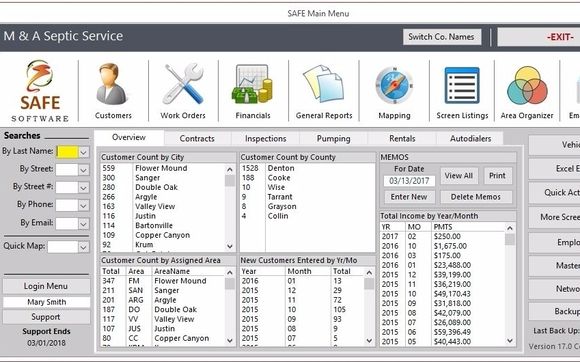580x362 pixels.
Task: Click the memo For Date field
Action: click(x=409, y=181)
